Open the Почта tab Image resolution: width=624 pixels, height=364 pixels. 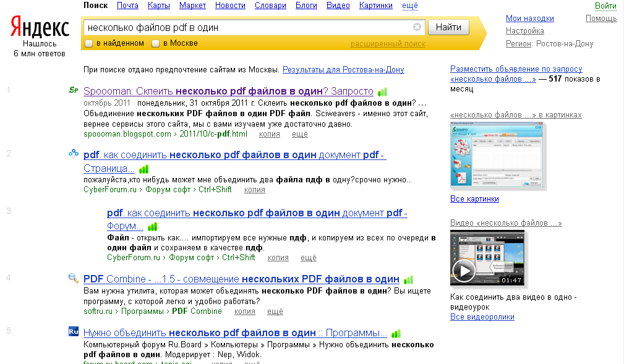pos(128,6)
